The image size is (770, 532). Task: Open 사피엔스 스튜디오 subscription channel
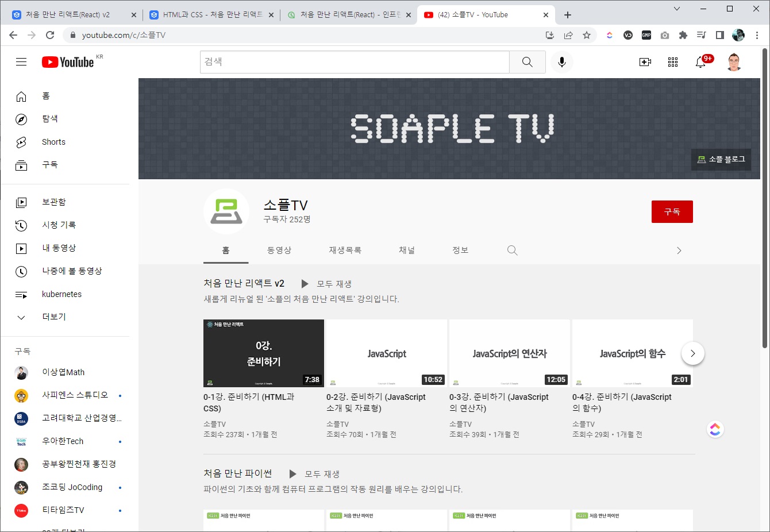(65, 395)
